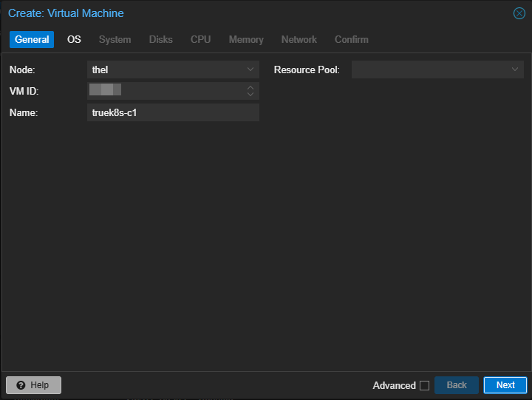Open Help with the question mark button
Screen dimensions: 532x400
point(33,385)
